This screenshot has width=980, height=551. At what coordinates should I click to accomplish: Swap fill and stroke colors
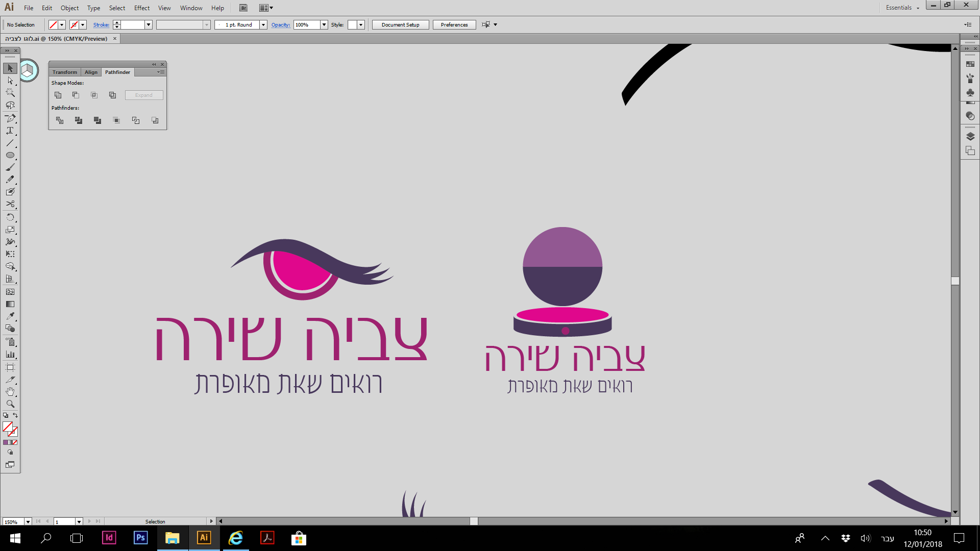pyautogui.click(x=15, y=415)
